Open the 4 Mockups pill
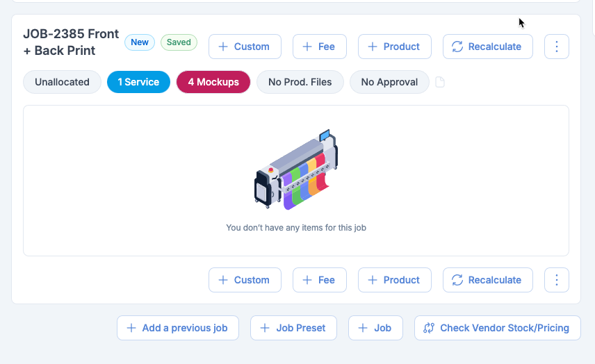The image size is (595, 364). click(213, 82)
